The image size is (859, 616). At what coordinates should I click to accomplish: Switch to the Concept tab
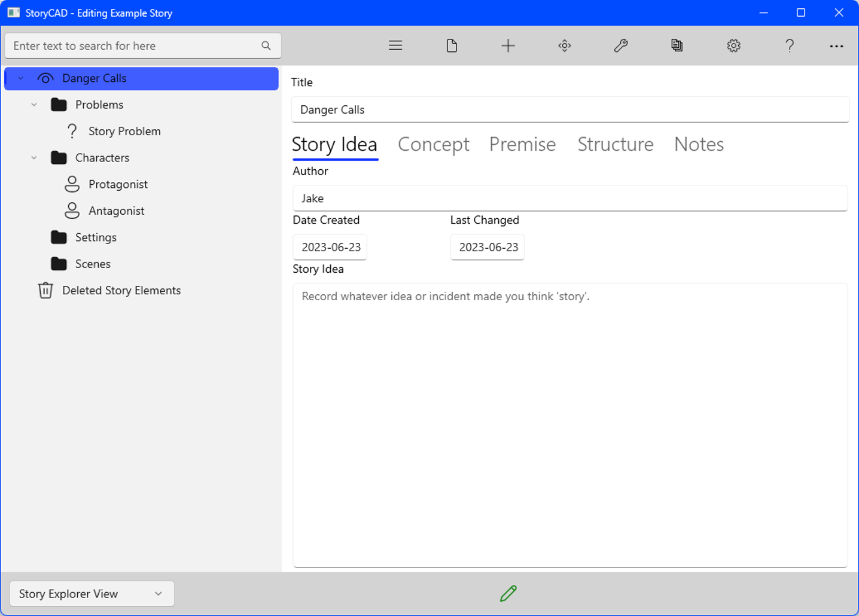pyautogui.click(x=433, y=144)
